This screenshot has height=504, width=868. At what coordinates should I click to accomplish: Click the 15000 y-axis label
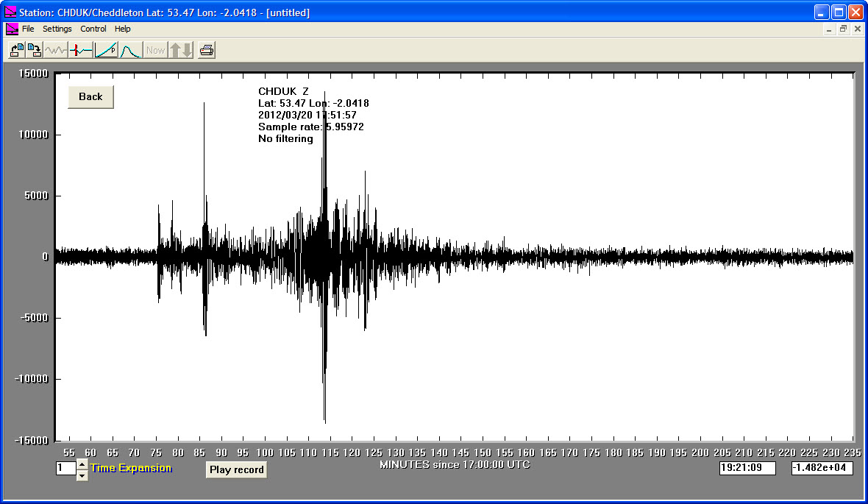(33, 74)
